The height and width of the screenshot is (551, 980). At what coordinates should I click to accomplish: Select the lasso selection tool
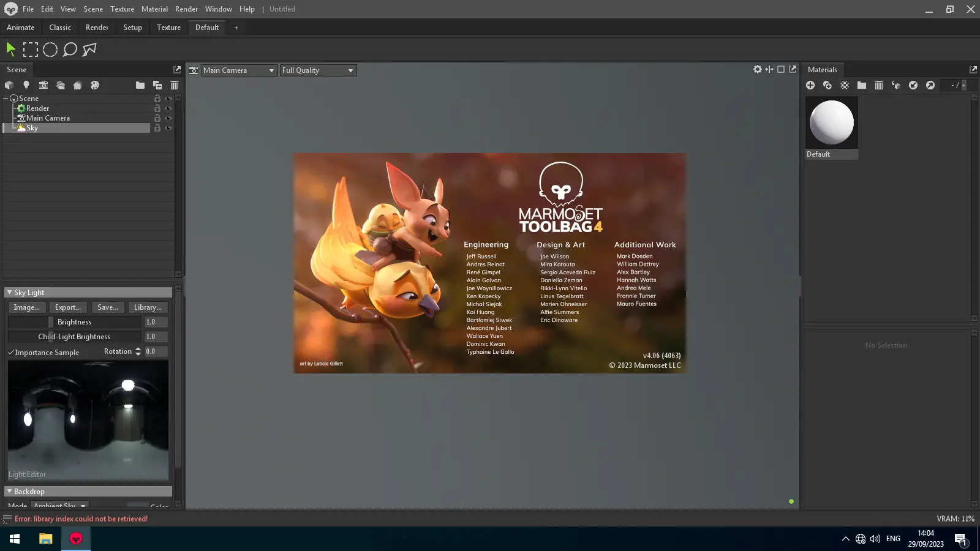[x=70, y=50]
